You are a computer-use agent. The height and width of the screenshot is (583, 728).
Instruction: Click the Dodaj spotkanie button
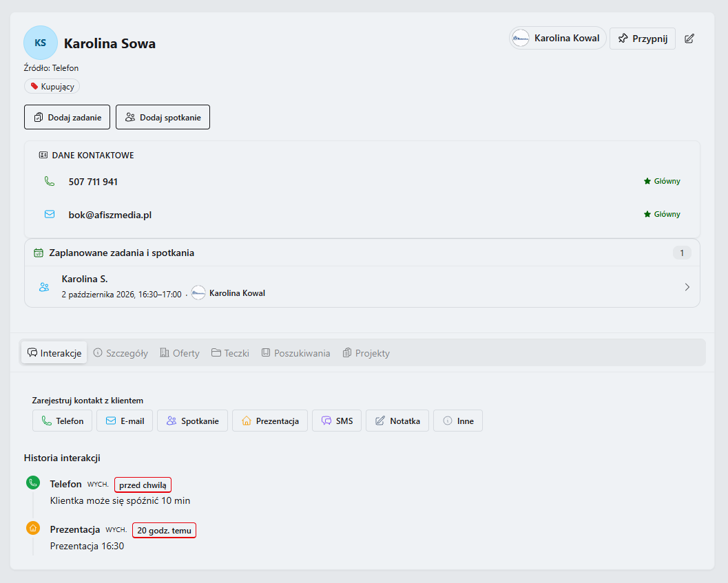click(x=163, y=118)
